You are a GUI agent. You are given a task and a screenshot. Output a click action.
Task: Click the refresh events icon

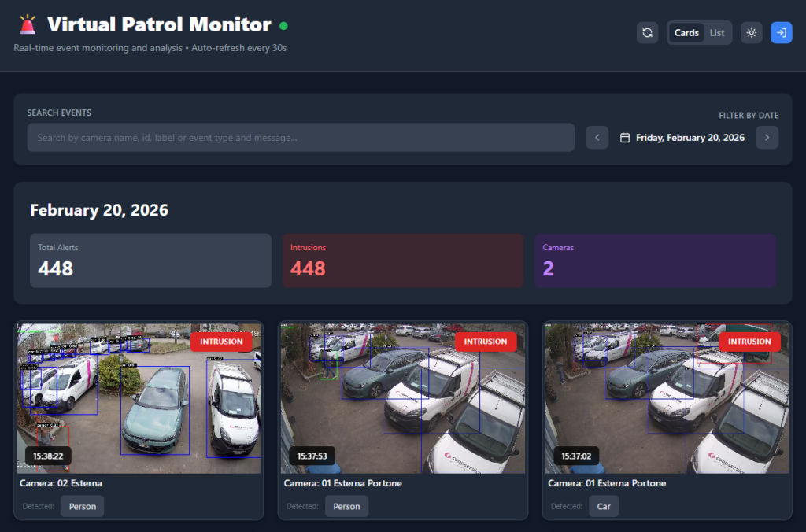point(647,32)
